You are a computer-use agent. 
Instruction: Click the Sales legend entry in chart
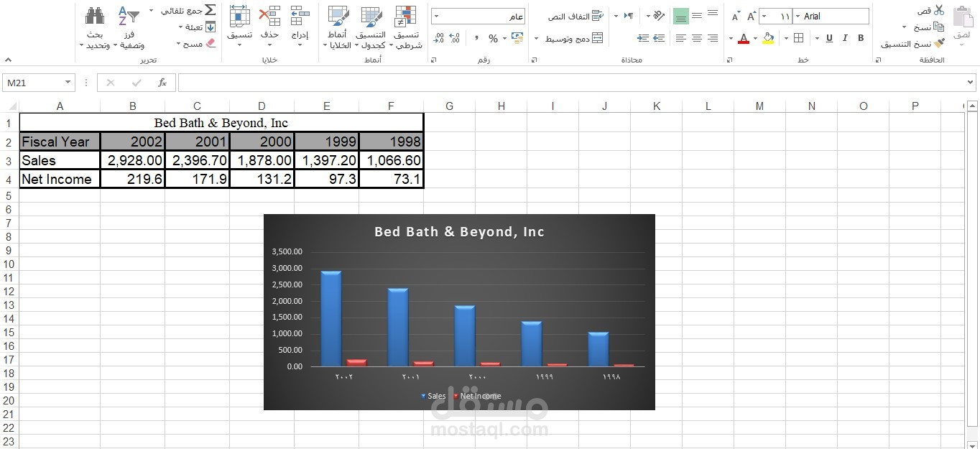(433, 396)
